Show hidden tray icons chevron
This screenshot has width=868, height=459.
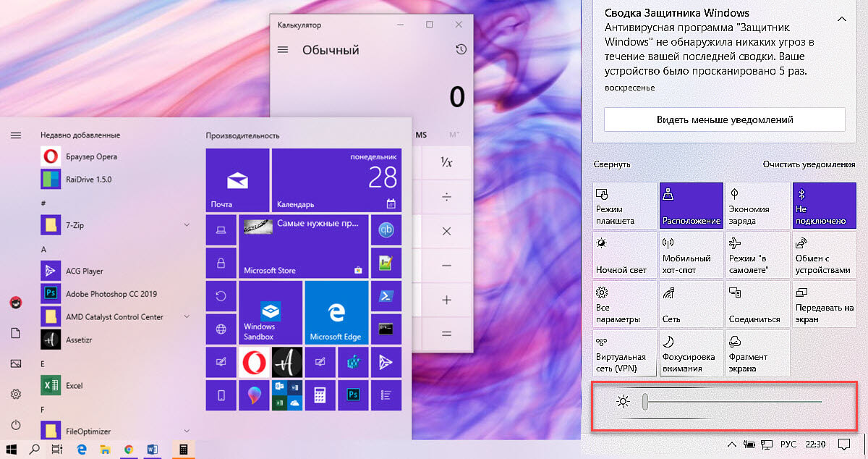[x=731, y=444]
